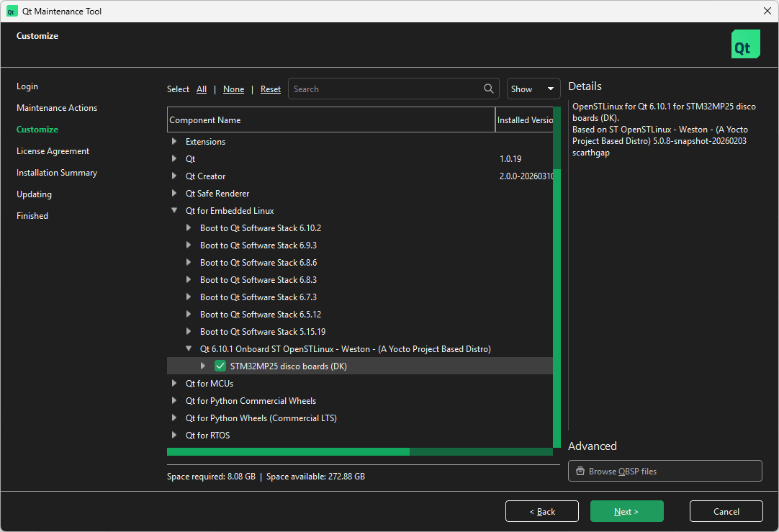This screenshot has height=532, width=779.
Task: Expand the STM32MP25 disco boards (DK) entry
Action: click(x=203, y=366)
